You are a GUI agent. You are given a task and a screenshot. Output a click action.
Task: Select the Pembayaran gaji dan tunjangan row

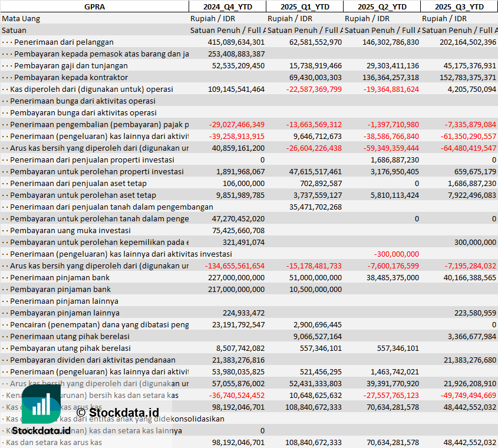point(71,65)
